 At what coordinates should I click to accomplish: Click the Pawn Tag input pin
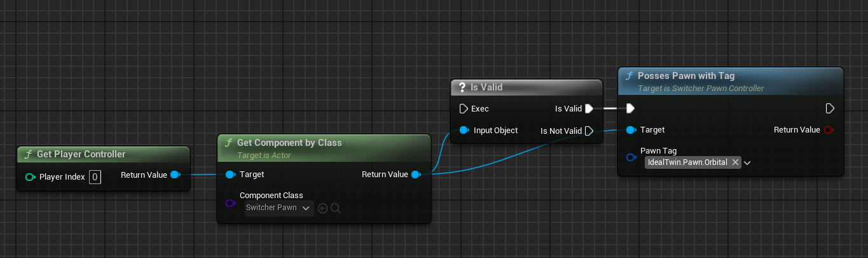pyautogui.click(x=630, y=157)
